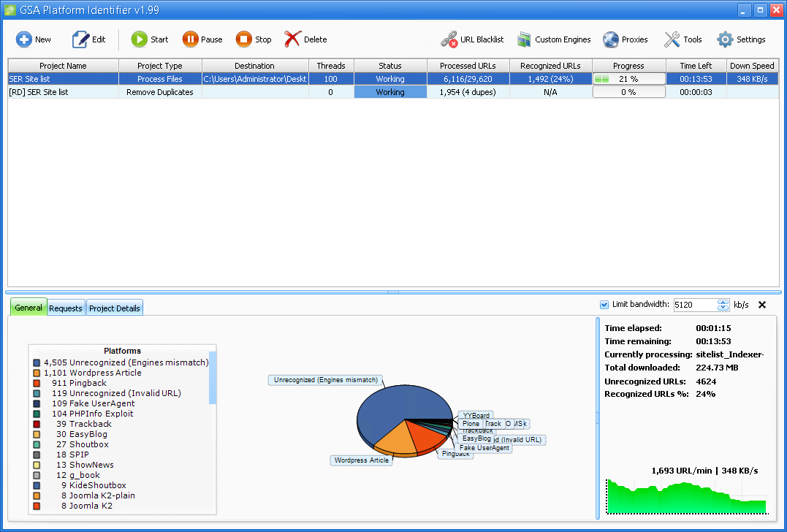787x532 pixels.
Task: Switch to the Project Details tab
Action: [x=115, y=308]
